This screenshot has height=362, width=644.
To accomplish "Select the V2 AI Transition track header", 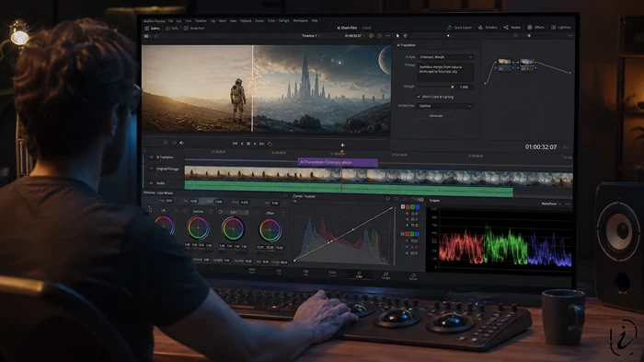I will point(164,158).
